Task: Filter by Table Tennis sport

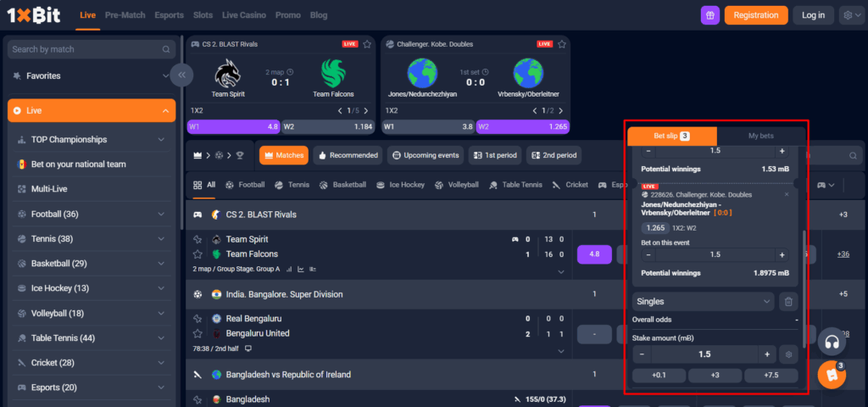Action: point(516,185)
